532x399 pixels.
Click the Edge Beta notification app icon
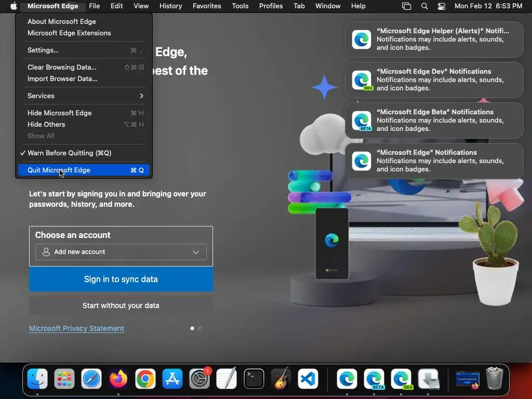362,121
